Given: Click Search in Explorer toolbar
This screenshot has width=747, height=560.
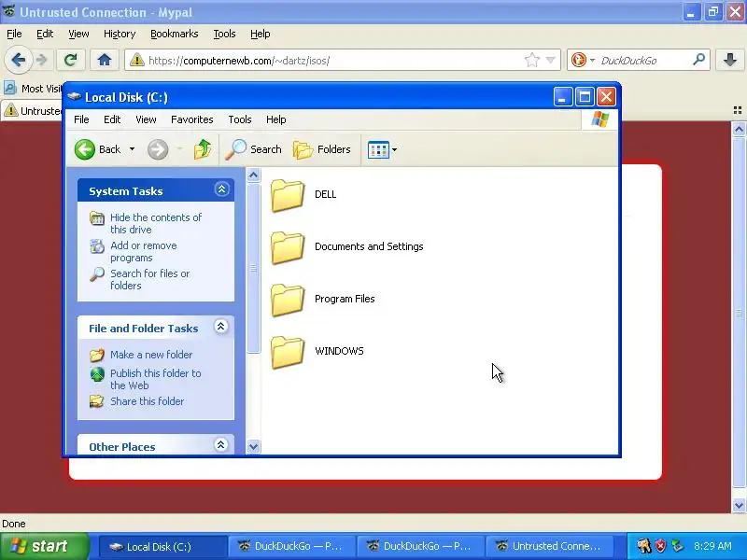Looking at the screenshot, I should 253,149.
